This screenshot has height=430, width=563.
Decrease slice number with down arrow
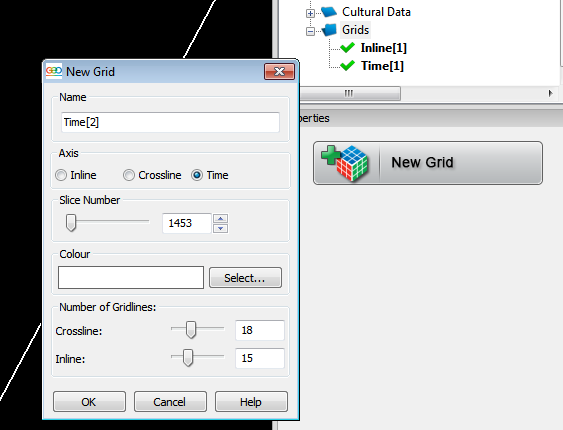pyautogui.click(x=220, y=228)
